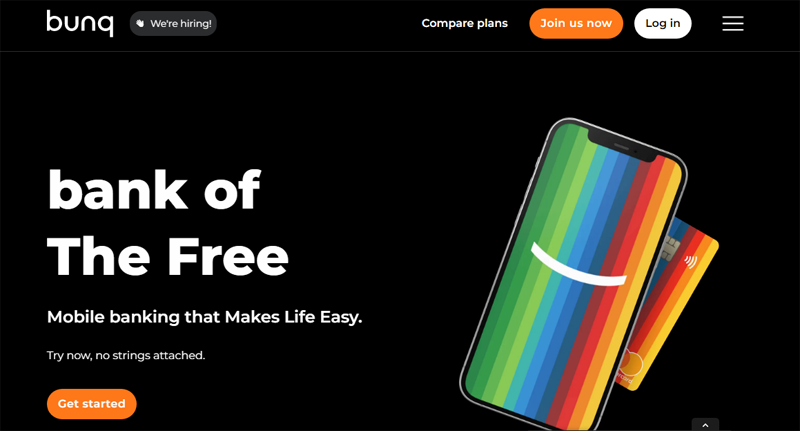
Task: Click the chip on the rainbow card
Action: coord(670,248)
